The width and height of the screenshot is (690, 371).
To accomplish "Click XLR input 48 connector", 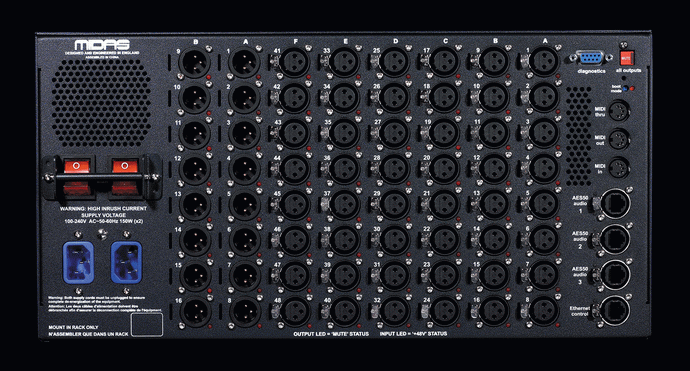I will point(294,311).
